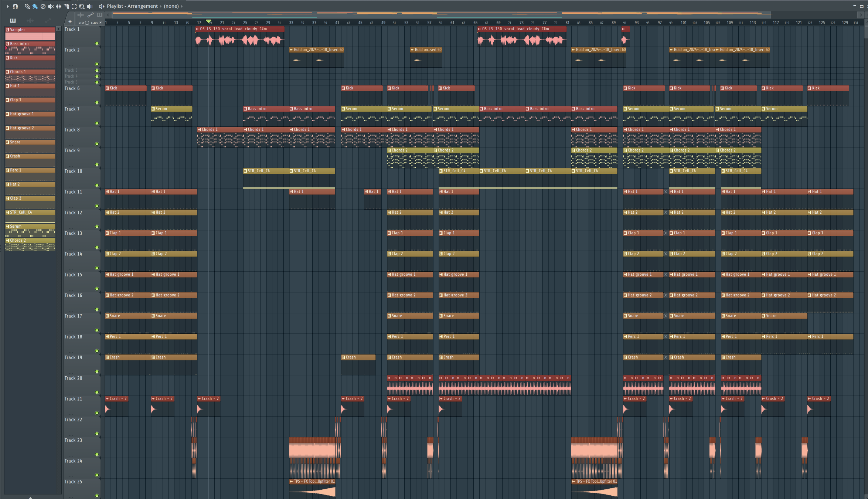
Task: Select the Track 21 header name
Action: (73, 399)
